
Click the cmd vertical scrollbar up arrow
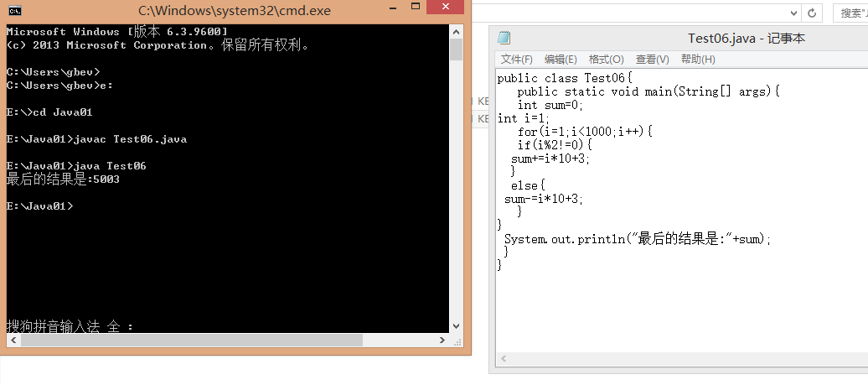pyautogui.click(x=456, y=32)
